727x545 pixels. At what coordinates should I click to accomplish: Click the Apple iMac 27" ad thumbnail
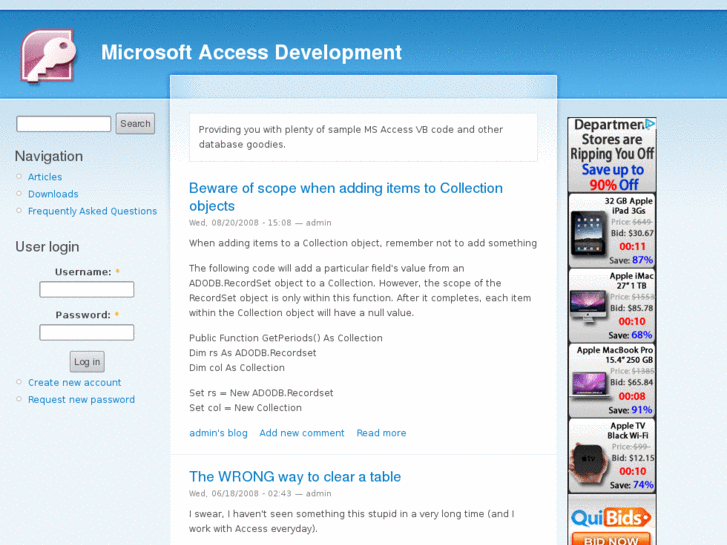coord(588,305)
